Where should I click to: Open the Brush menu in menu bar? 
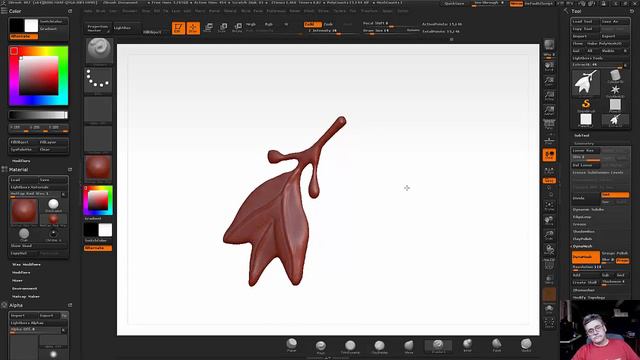click(100, 11)
